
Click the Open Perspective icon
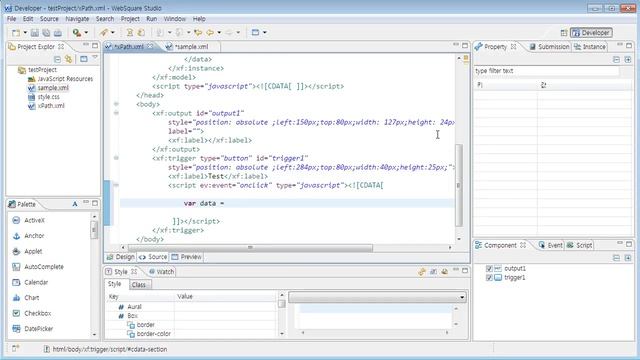[x=564, y=33]
